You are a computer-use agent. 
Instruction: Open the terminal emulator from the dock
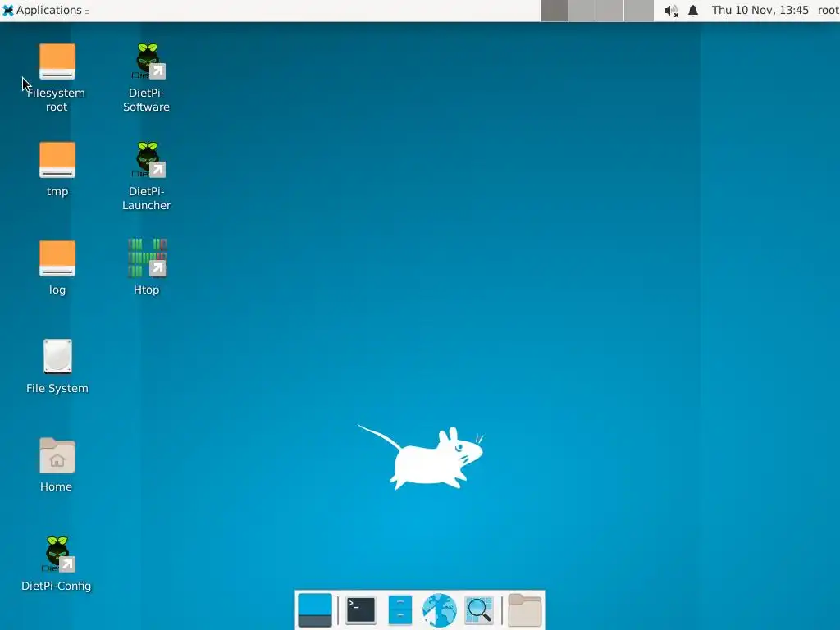point(361,610)
